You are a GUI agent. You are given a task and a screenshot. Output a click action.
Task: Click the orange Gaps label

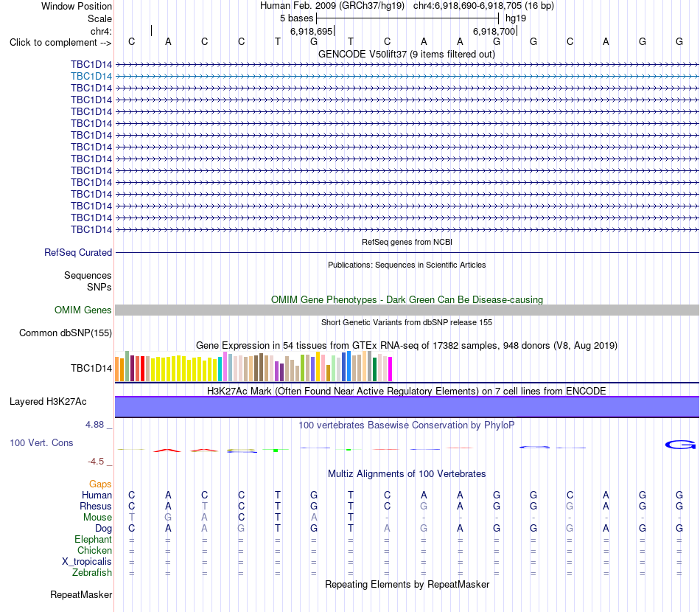100,484
